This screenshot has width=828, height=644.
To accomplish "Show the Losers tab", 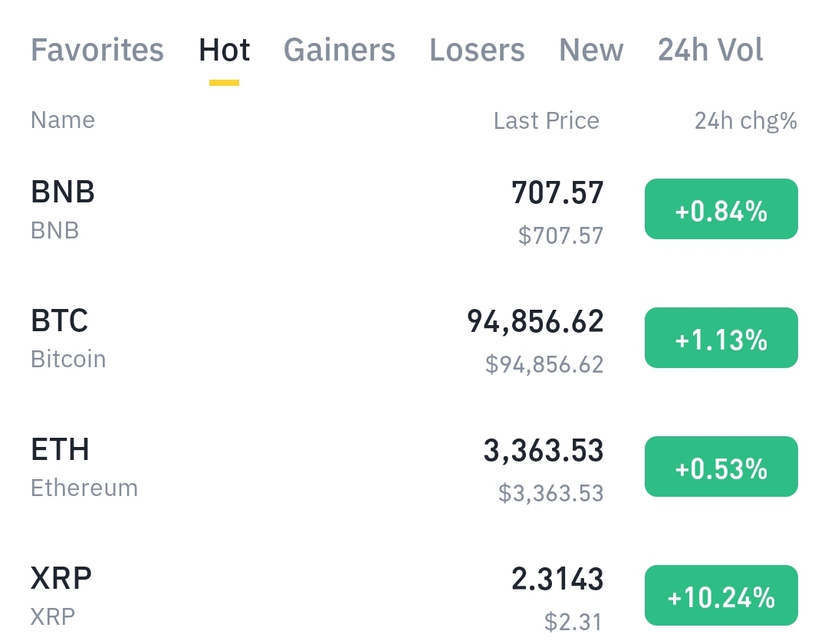I will [x=477, y=51].
